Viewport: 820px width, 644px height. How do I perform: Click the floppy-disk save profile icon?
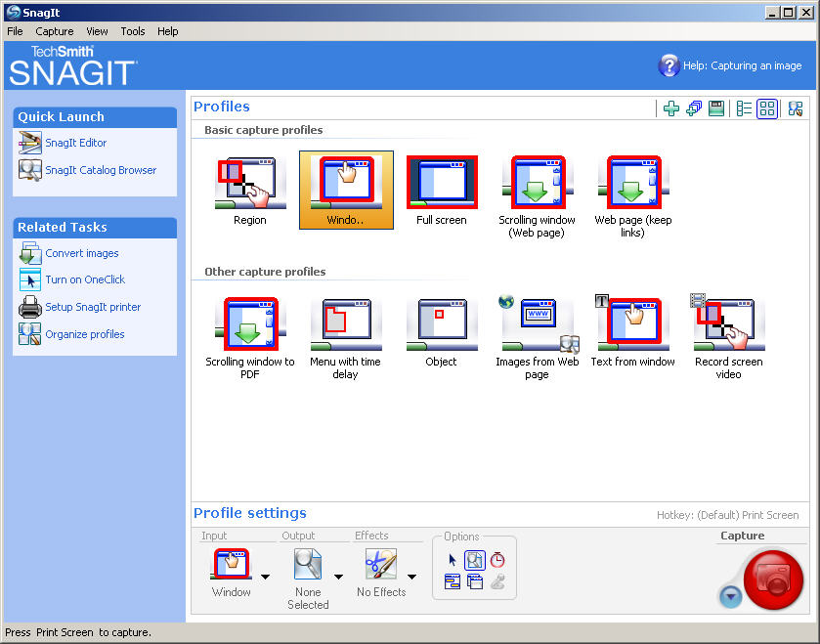716,108
